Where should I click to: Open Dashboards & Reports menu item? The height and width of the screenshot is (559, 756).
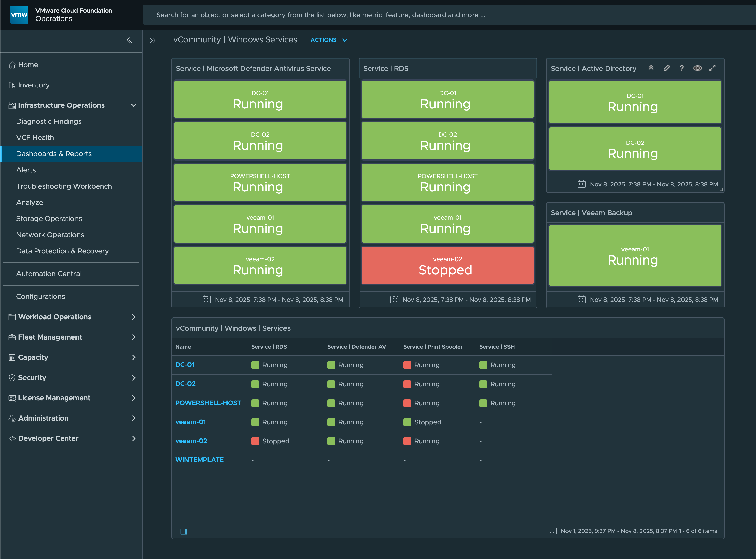pos(54,154)
